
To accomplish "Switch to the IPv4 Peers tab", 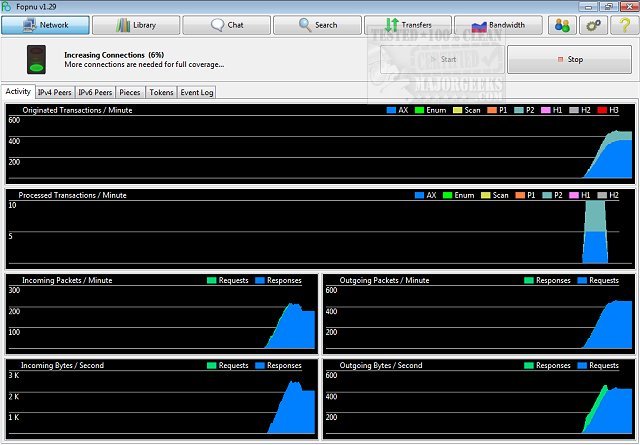I will pyautogui.click(x=55, y=93).
